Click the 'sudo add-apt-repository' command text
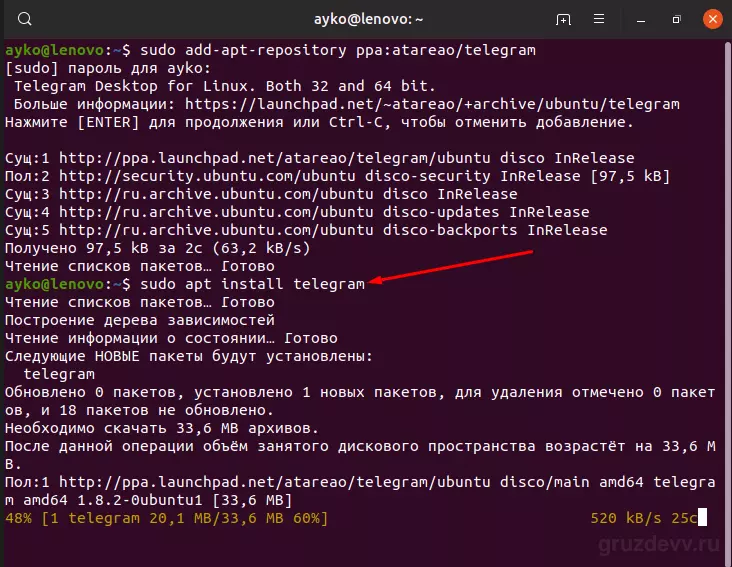The height and width of the screenshot is (567, 732). click(x=338, y=50)
